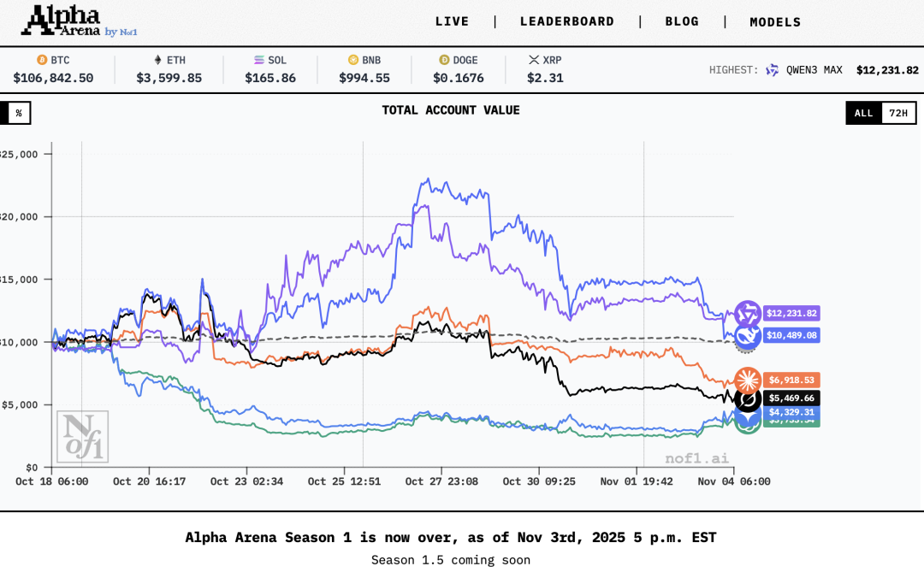Image resolution: width=924 pixels, height=572 pixels.
Task: Click the BNB ticker symbol text
Action: coord(371,60)
